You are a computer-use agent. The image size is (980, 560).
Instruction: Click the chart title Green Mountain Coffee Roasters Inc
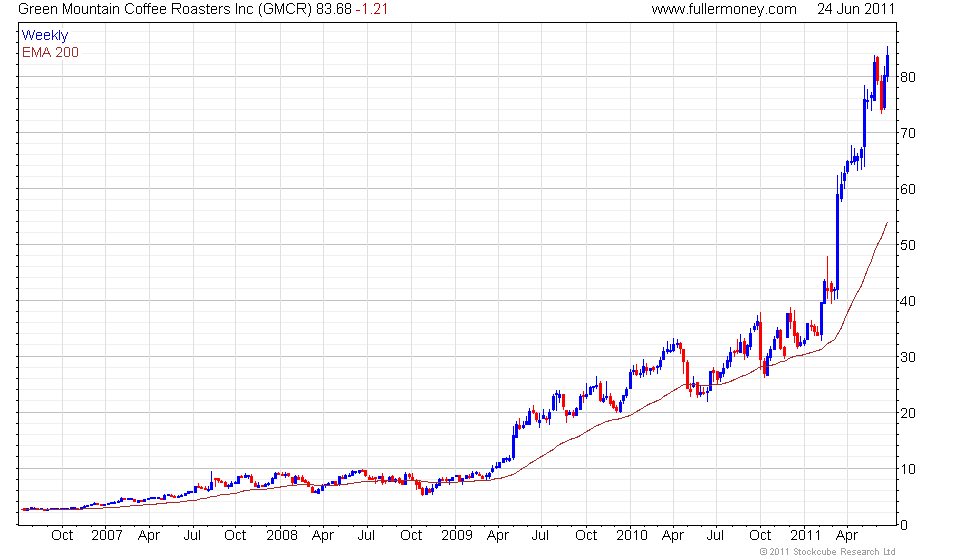click(x=136, y=9)
